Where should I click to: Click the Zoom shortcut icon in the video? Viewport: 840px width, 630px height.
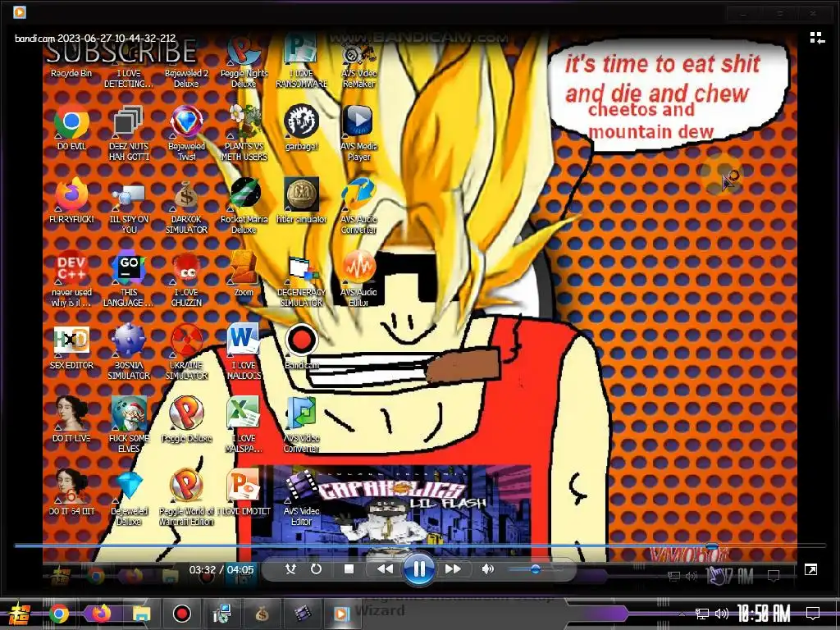tap(244, 273)
